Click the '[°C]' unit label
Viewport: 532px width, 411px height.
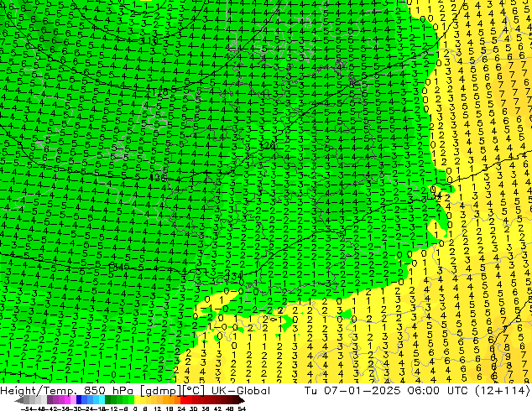[x=194, y=391]
